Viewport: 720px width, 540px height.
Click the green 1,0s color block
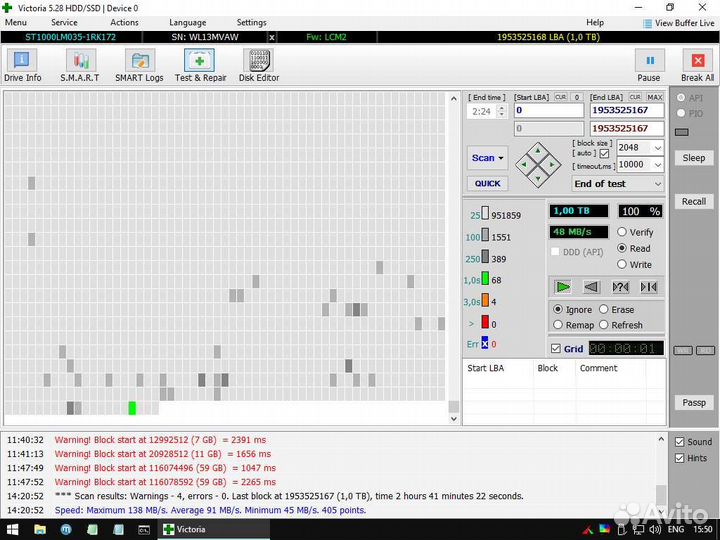[x=485, y=279]
